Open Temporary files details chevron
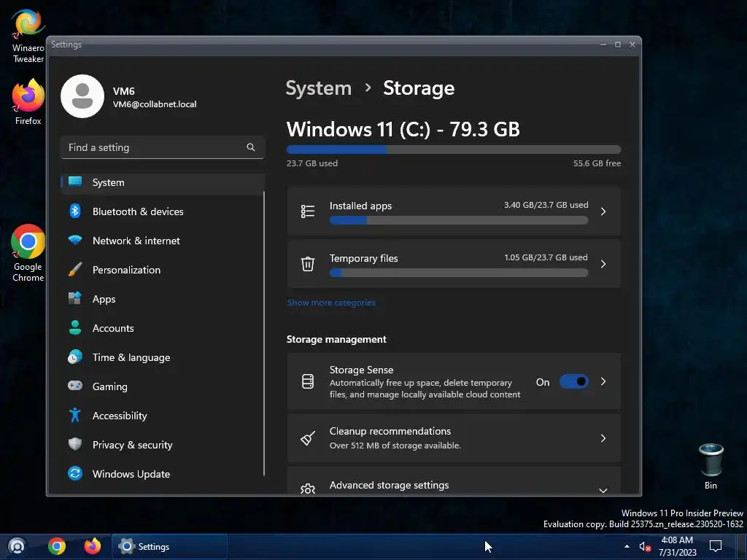 [x=603, y=264]
